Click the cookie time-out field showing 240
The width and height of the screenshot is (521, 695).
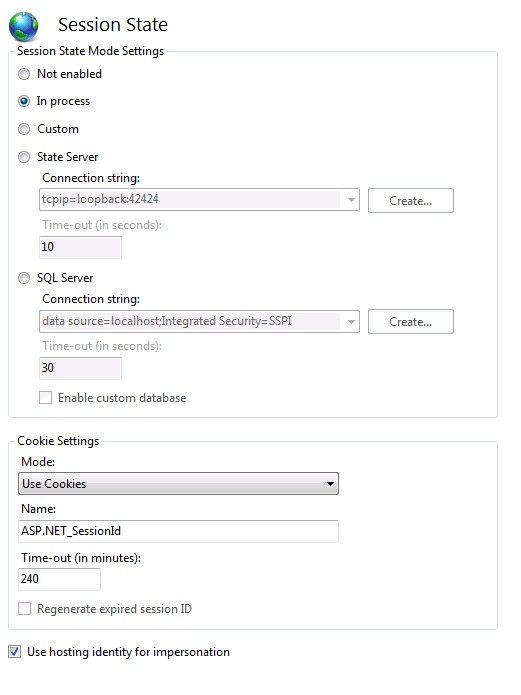tap(59, 579)
